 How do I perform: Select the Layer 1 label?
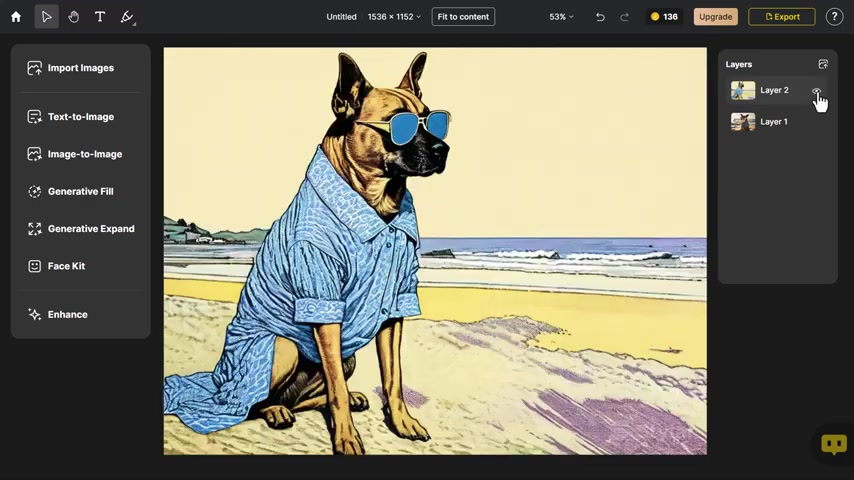(774, 122)
